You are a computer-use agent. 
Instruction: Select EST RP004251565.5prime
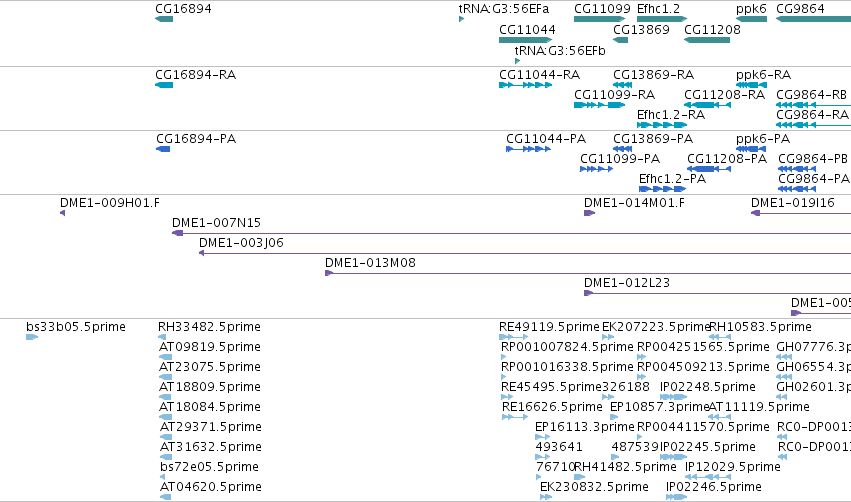pos(703,347)
